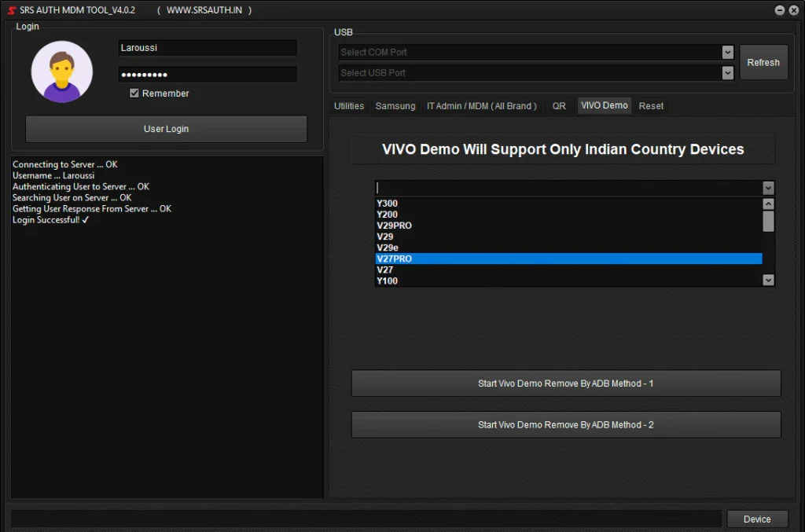
Task: Switch to the Utilities tab
Action: [x=349, y=105]
